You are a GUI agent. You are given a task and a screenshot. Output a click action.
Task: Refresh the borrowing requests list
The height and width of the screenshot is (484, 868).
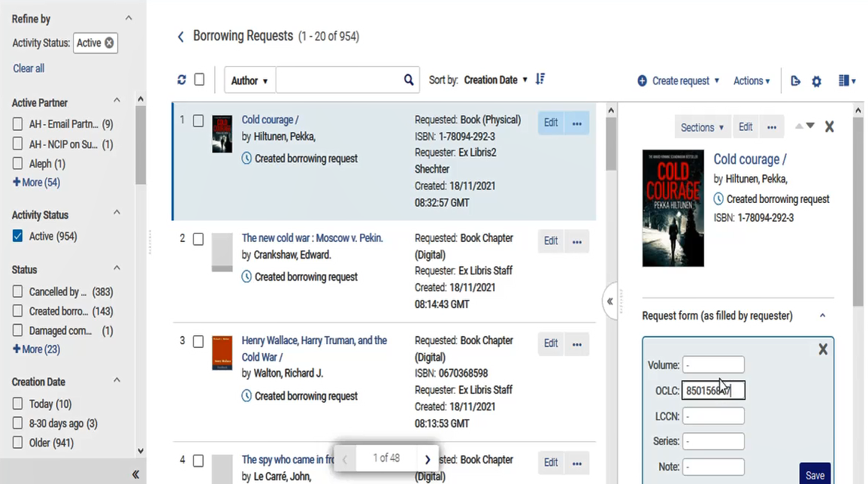tap(182, 80)
